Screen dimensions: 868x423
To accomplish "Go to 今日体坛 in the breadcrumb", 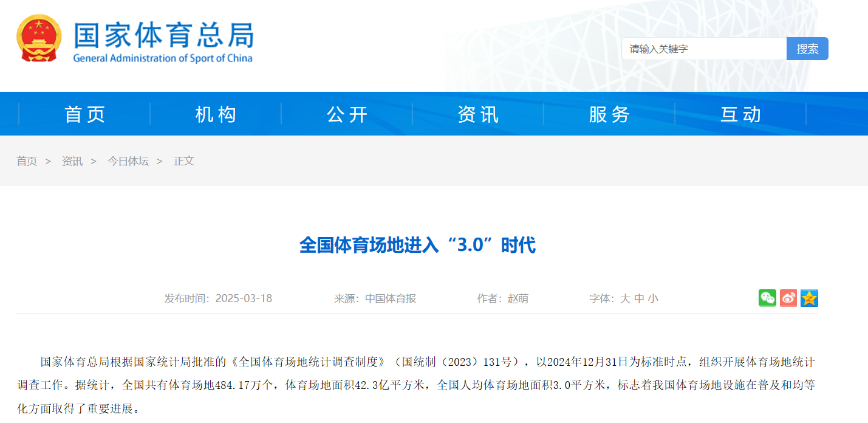I will click(128, 161).
